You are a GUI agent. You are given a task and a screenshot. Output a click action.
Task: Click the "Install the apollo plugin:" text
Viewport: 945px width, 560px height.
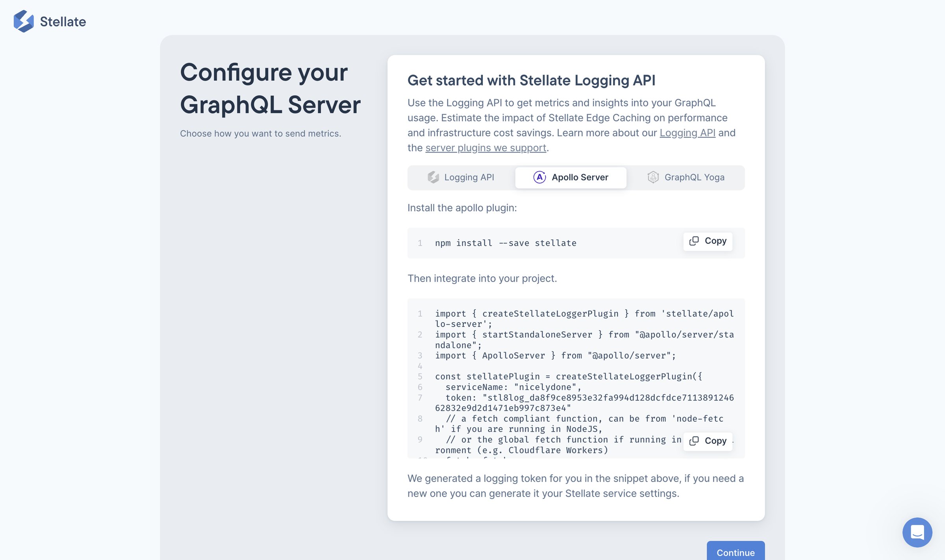[462, 208]
